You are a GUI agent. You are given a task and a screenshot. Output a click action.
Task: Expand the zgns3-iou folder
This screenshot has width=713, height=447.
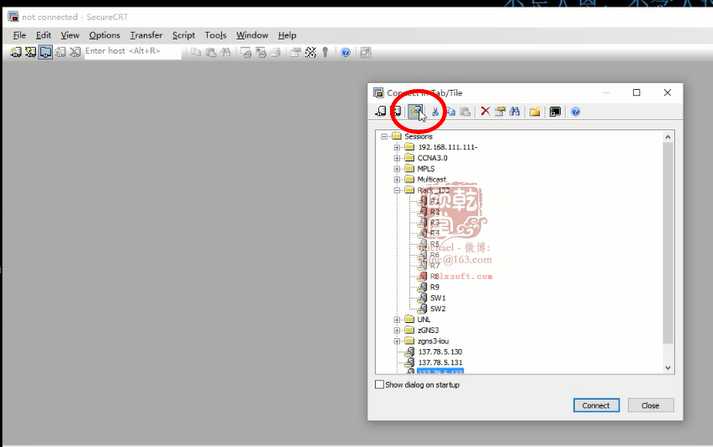(x=397, y=341)
